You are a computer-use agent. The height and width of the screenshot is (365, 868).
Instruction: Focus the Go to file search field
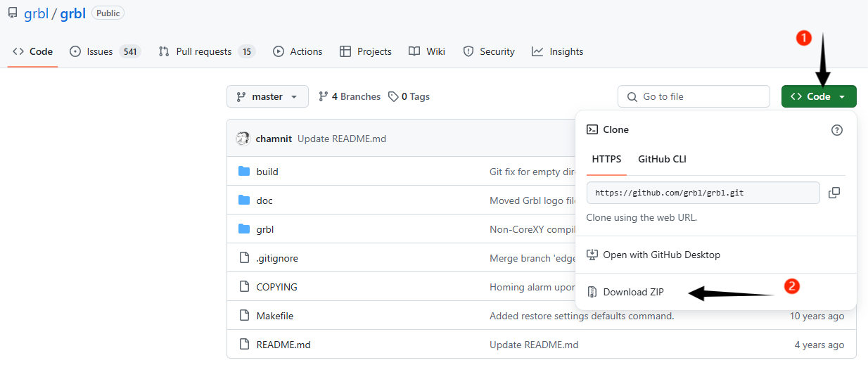pos(694,96)
